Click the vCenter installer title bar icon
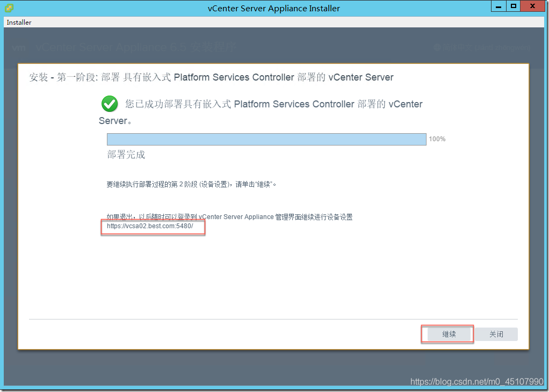Image resolution: width=549 pixels, height=392 pixels. [x=10, y=8]
